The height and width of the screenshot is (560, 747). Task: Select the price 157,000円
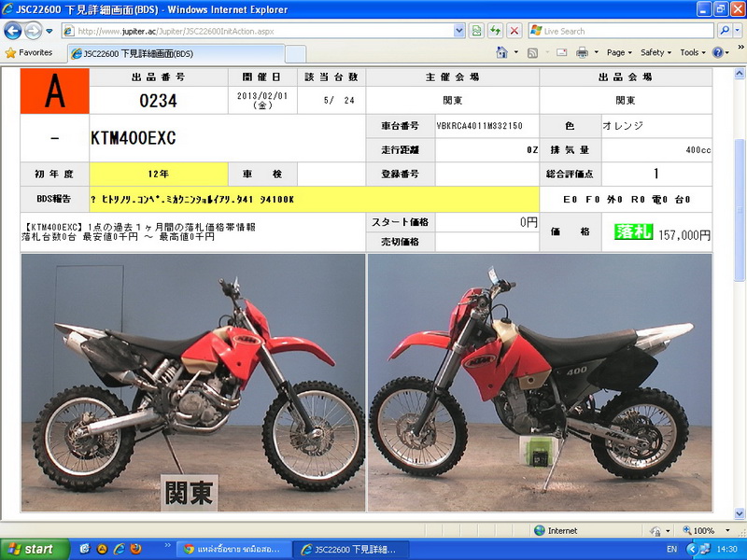click(684, 235)
